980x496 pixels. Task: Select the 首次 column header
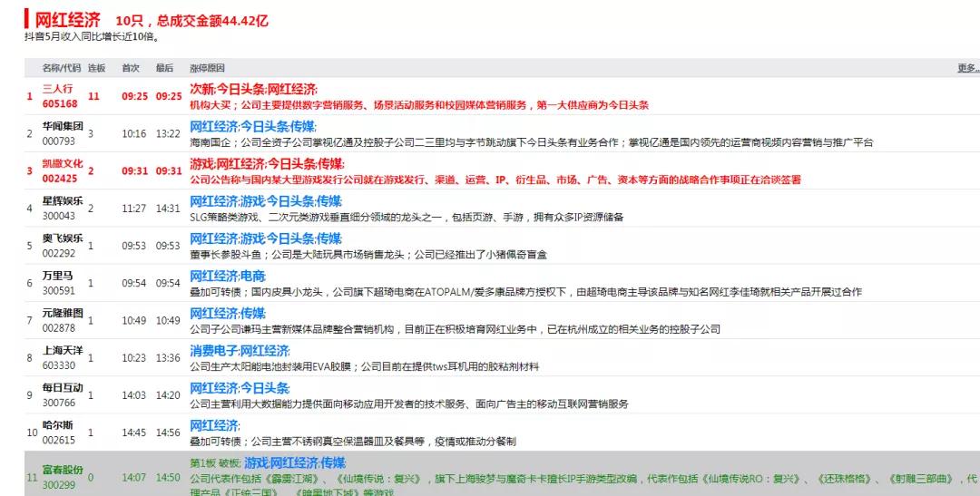tap(131, 68)
